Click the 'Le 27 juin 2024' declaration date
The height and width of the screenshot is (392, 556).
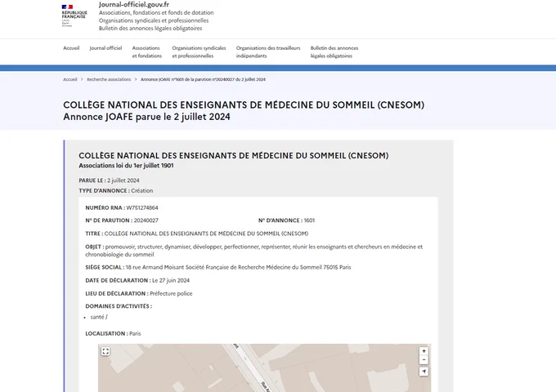click(171, 280)
